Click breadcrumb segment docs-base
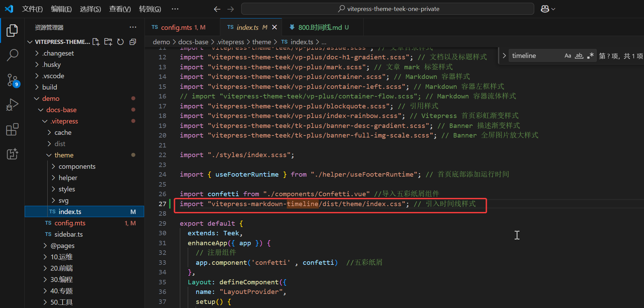Image resolution: width=644 pixels, height=308 pixels. 193,42
